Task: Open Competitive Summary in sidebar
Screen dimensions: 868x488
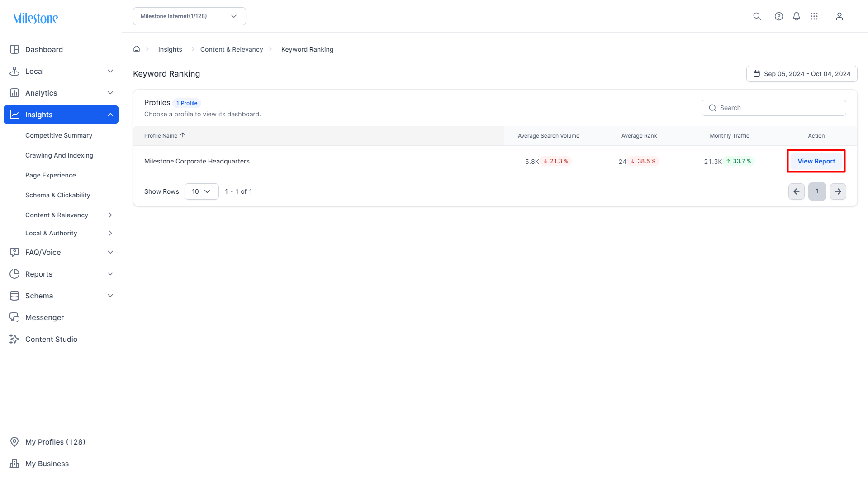Action: (x=59, y=135)
